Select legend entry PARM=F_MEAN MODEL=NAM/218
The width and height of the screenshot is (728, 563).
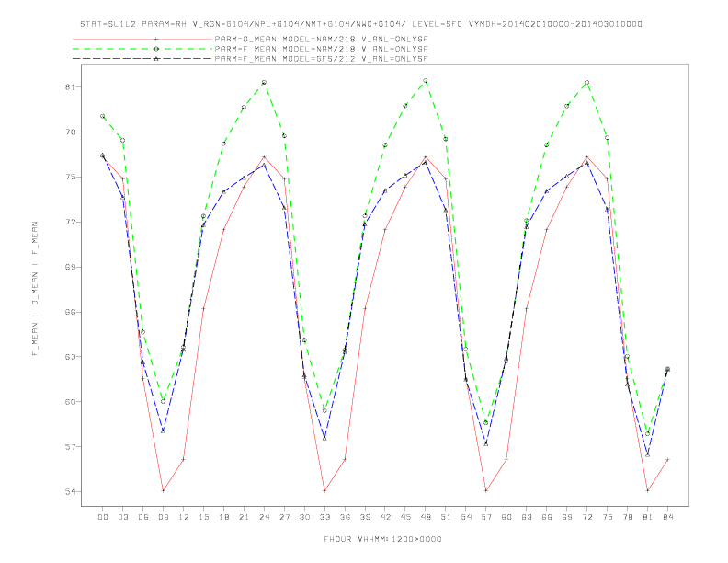pyautogui.click(x=321, y=49)
